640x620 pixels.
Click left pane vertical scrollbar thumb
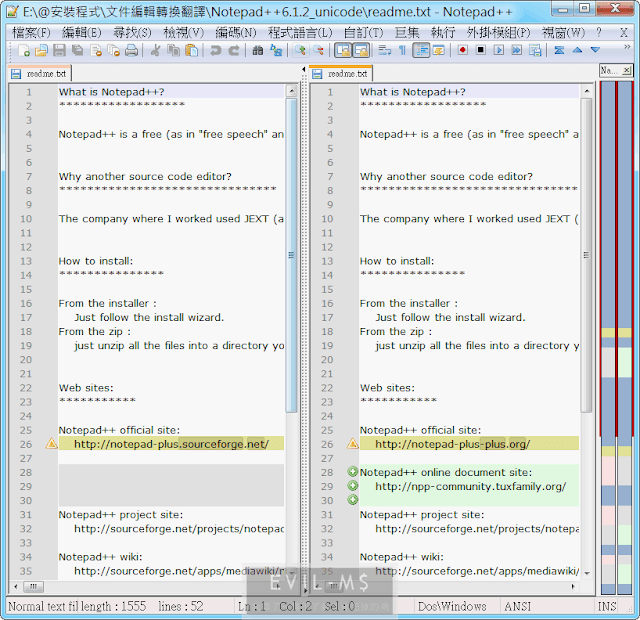[x=291, y=255]
